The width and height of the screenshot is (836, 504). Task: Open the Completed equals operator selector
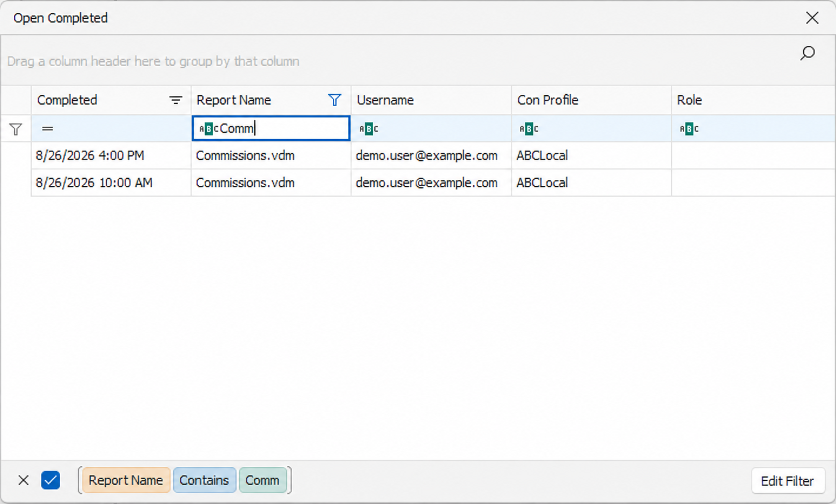tap(48, 129)
